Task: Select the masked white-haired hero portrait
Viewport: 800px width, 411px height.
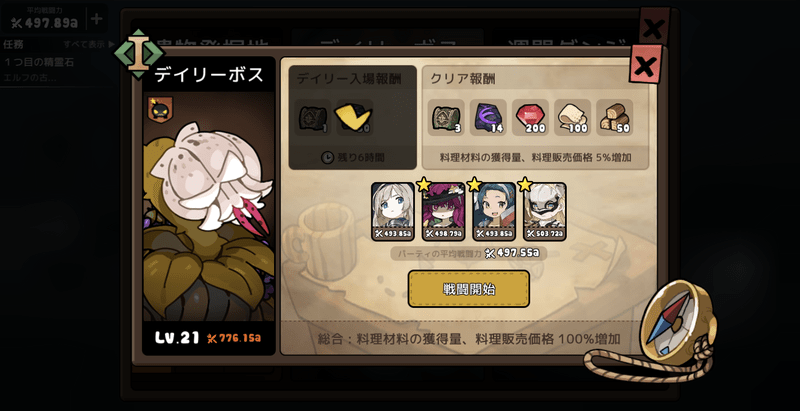Action: pos(544,211)
